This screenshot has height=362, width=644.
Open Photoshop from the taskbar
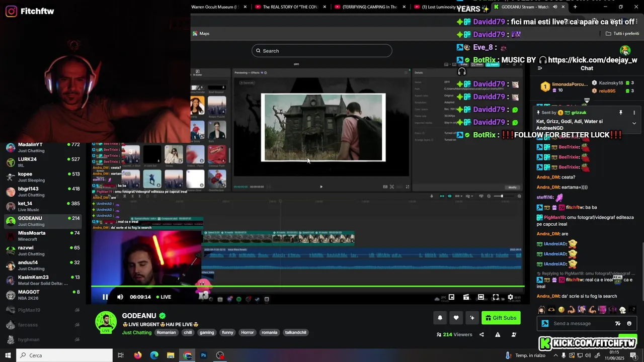[x=204, y=355]
